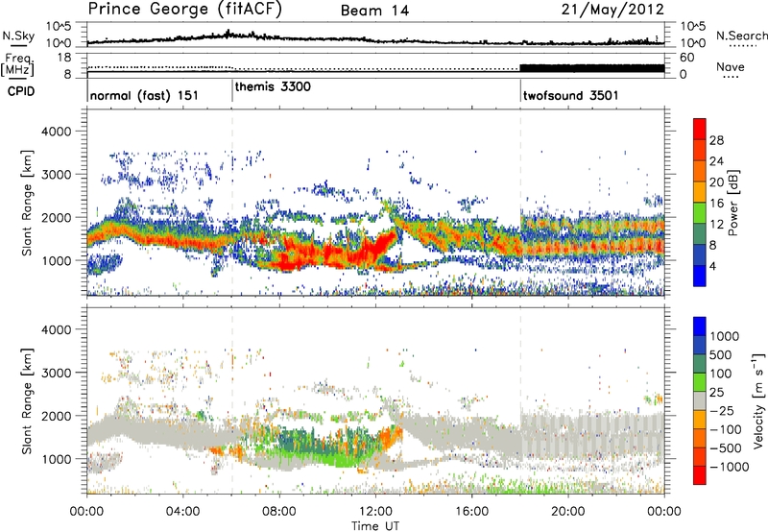This screenshot has width=768, height=532.
Task: Click the '28' power colorbar tick label
Action: pyautogui.click(x=716, y=140)
